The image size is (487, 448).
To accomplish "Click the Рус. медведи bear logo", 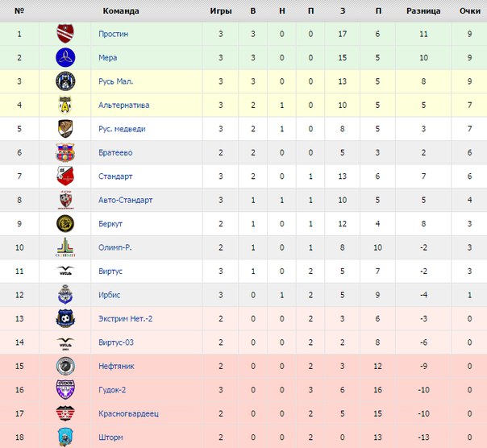I will click(65, 129).
